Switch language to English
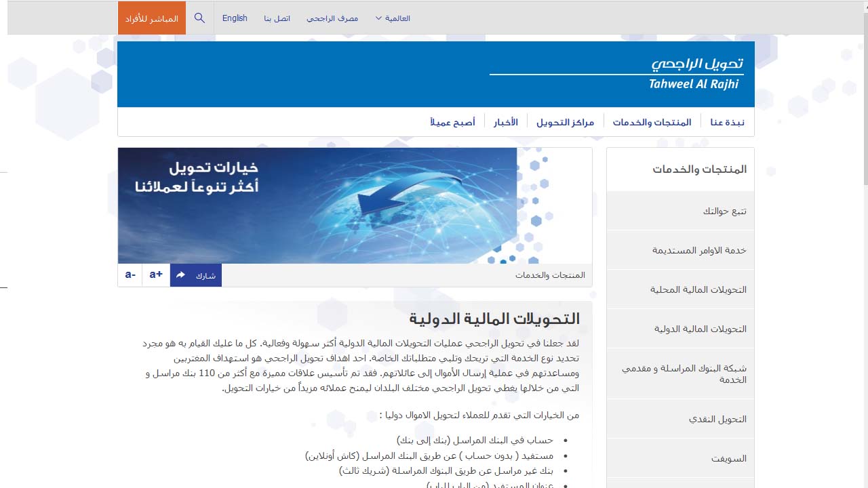The height and width of the screenshot is (488, 868). coord(235,18)
